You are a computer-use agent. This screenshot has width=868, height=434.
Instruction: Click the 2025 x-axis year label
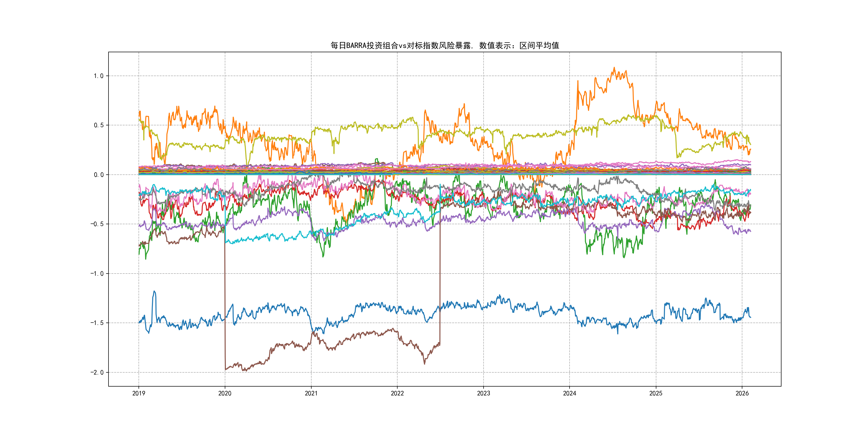tap(656, 393)
